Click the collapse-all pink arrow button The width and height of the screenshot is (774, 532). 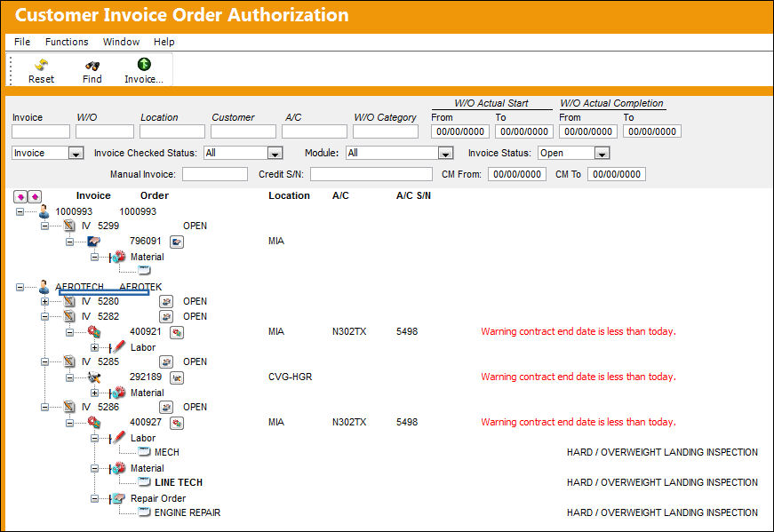pos(35,197)
